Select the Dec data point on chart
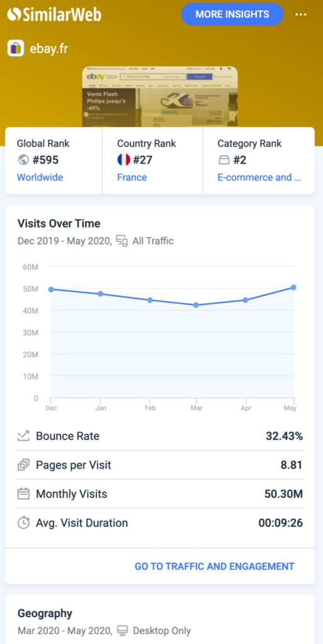This screenshot has height=644, width=323. [51, 289]
